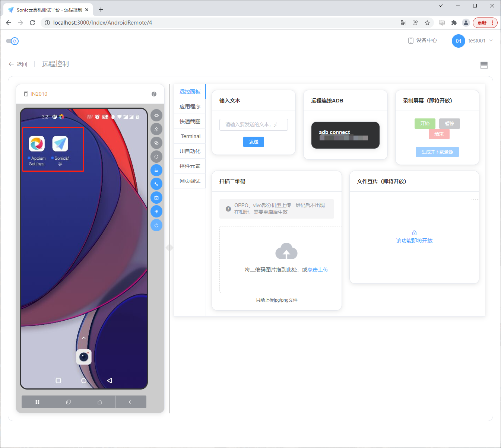Toggle the light/dark theme switch

pos(12,41)
